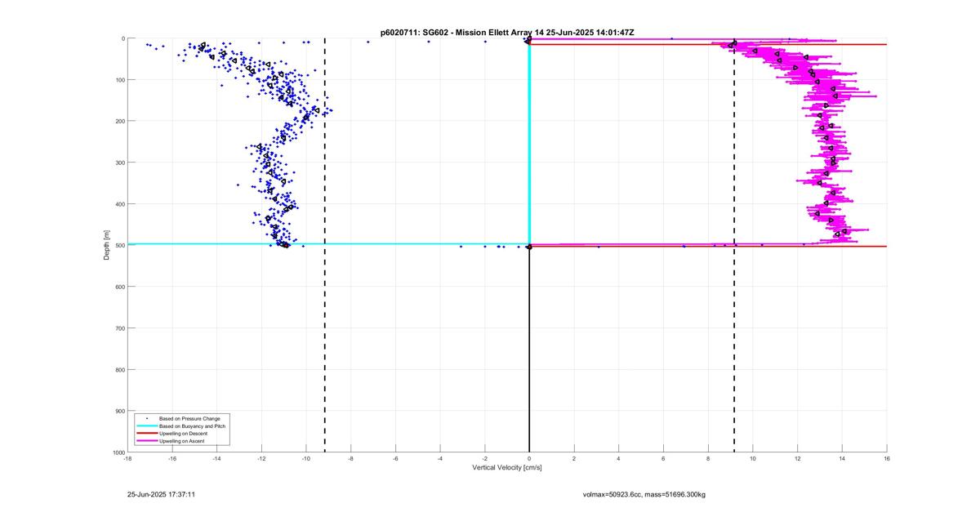The image size is (980, 508).
Task: Click the depth tick label '100'
Action: click(x=119, y=80)
